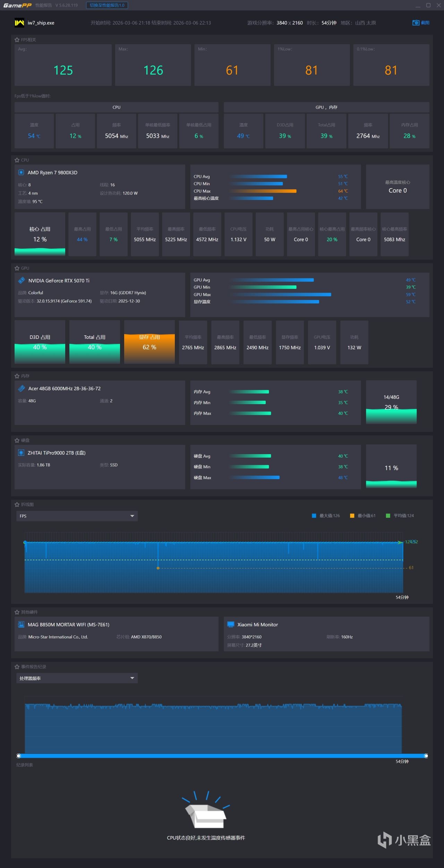Click the 最大值:126 blue legend swatch
The image size is (444, 868).
coord(314,516)
